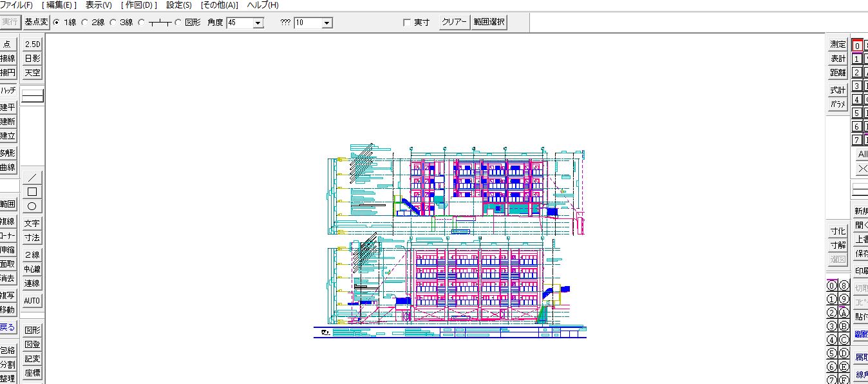
Task: Click the 基点変 button
Action: point(36,22)
